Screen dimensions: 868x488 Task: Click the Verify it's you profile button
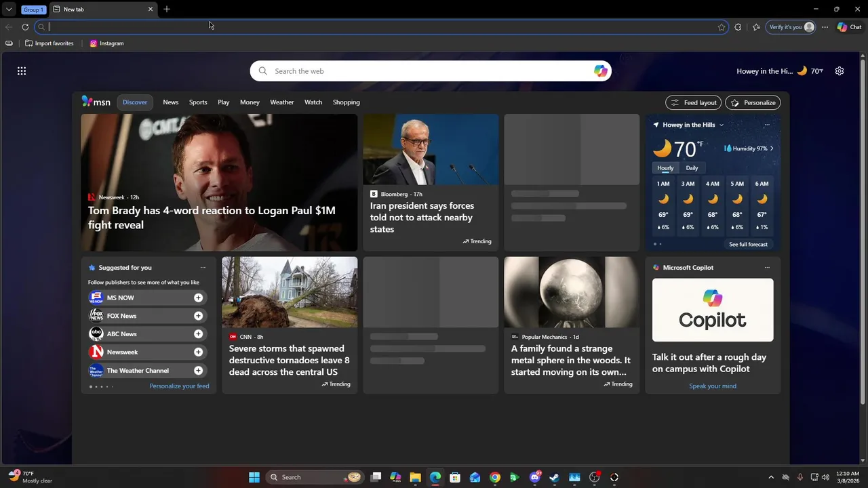pyautogui.click(x=791, y=27)
